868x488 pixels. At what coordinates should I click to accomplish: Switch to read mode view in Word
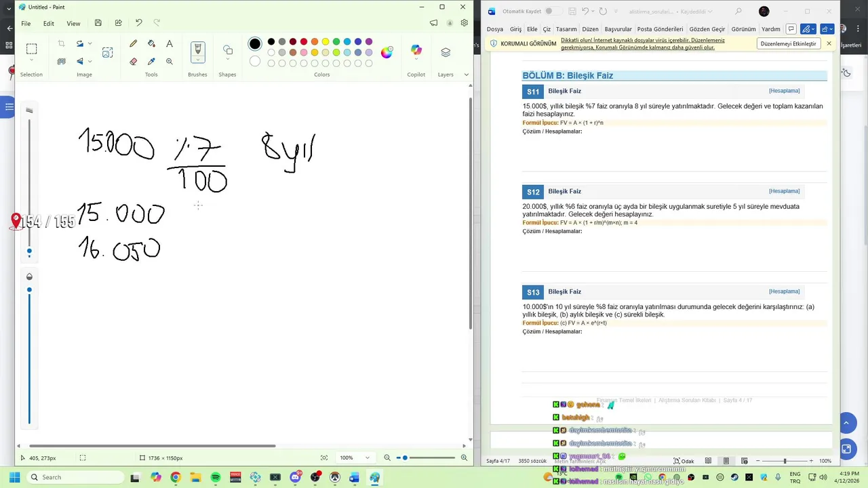(x=708, y=461)
